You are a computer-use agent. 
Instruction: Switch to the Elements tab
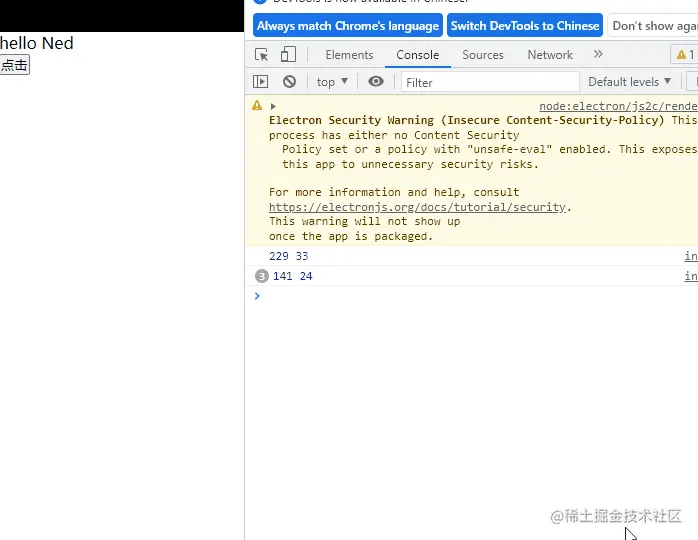pyautogui.click(x=349, y=55)
